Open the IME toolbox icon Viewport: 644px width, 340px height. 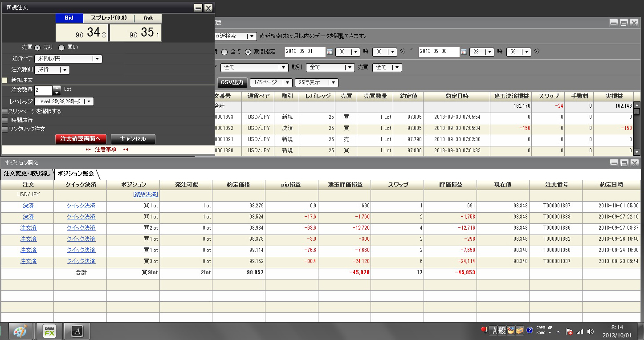[520, 331]
